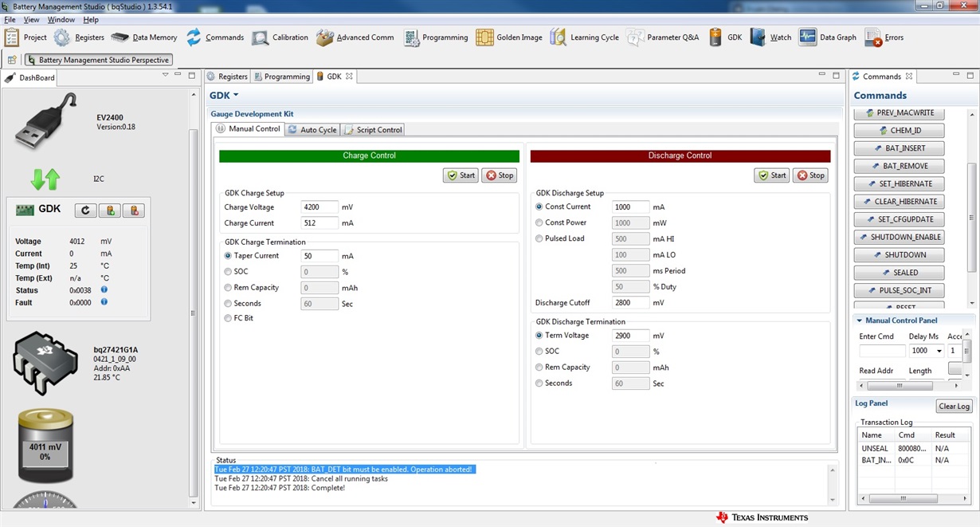Select the FC Bit radio button
The image size is (980, 527).
[229, 318]
